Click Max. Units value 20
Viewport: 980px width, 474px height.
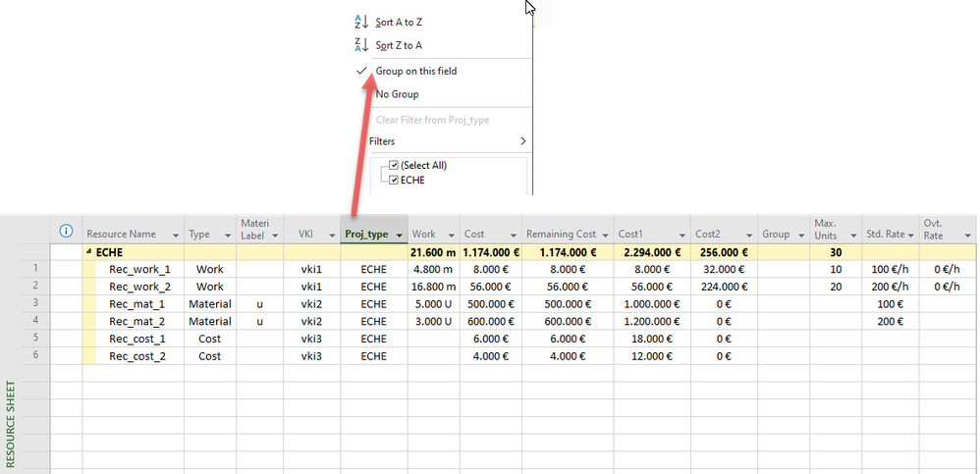[836, 287]
